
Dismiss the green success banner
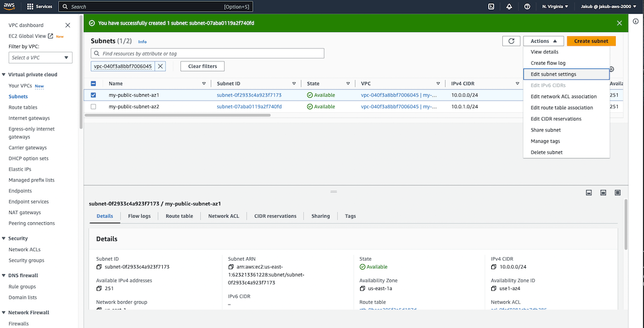click(619, 23)
